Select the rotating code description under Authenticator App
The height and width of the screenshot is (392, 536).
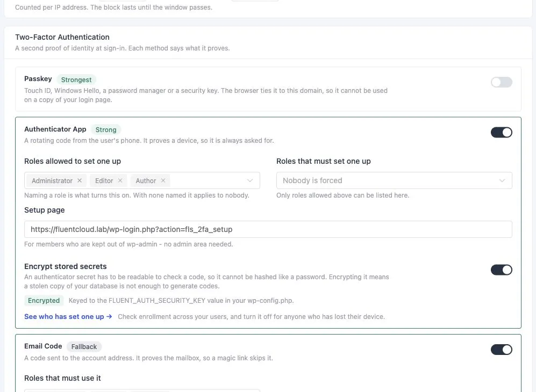[149, 141]
